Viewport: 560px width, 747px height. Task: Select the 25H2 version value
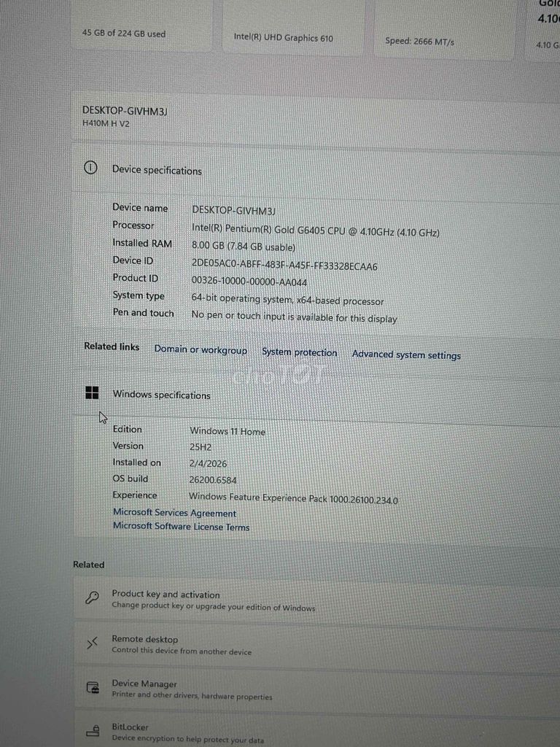click(201, 447)
